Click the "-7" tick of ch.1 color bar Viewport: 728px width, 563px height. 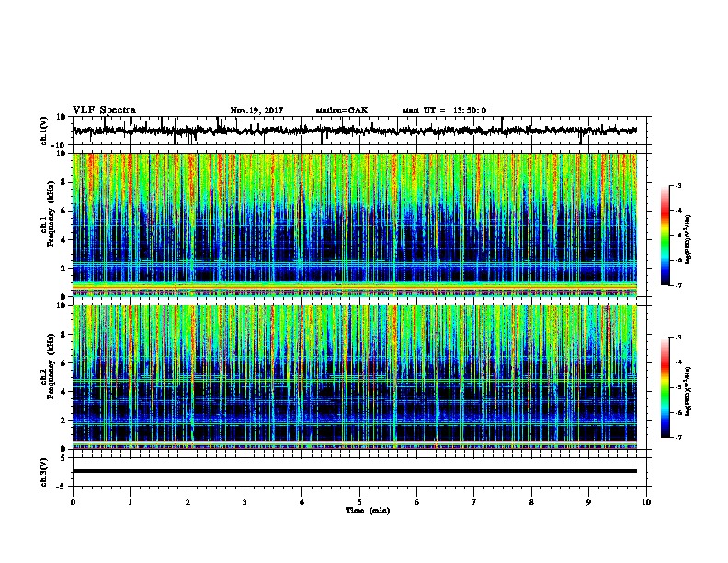(x=678, y=285)
